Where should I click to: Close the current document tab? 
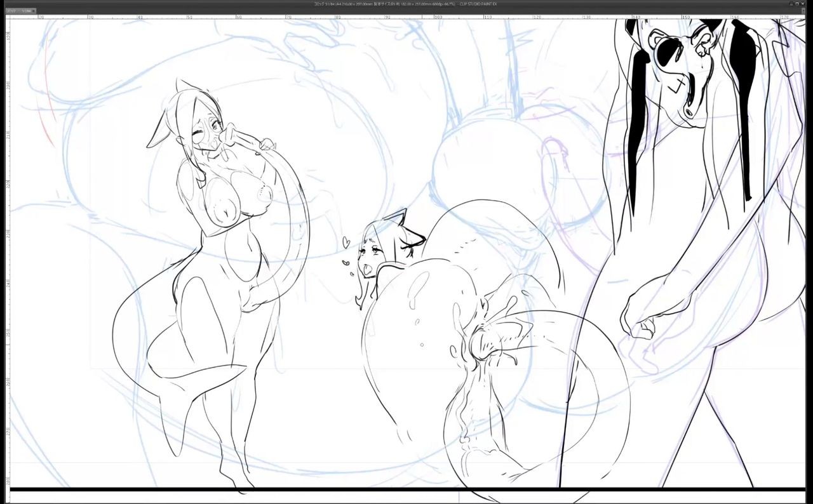pyautogui.click(x=34, y=11)
